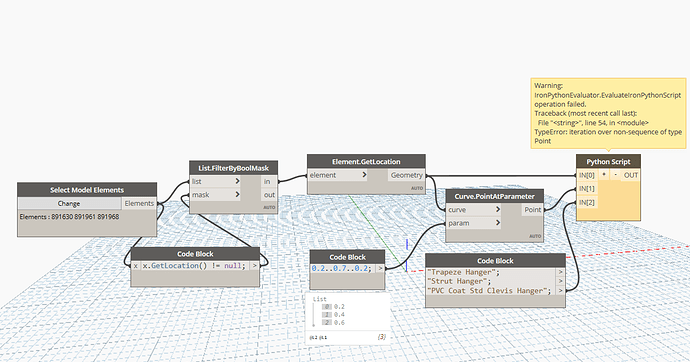Click output arrow of 0.2..0.7..0.2 code block
690x362 pixels.
click(x=380, y=268)
